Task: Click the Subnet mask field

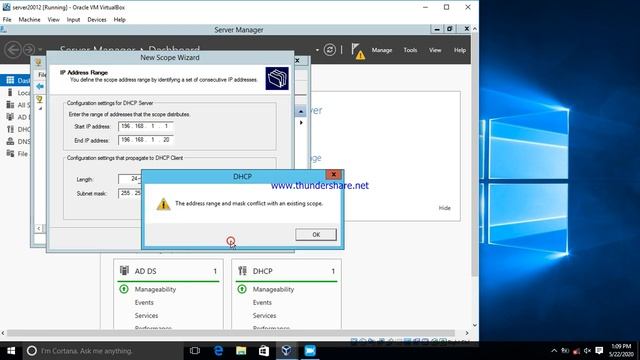Action: [x=130, y=193]
